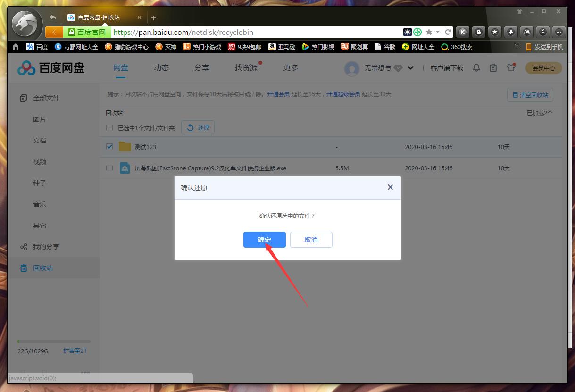Viewport: 575px width, 392px height.
Task: Click the 清空回收站 empty recycle bin control
Action: tap(530, 94)
